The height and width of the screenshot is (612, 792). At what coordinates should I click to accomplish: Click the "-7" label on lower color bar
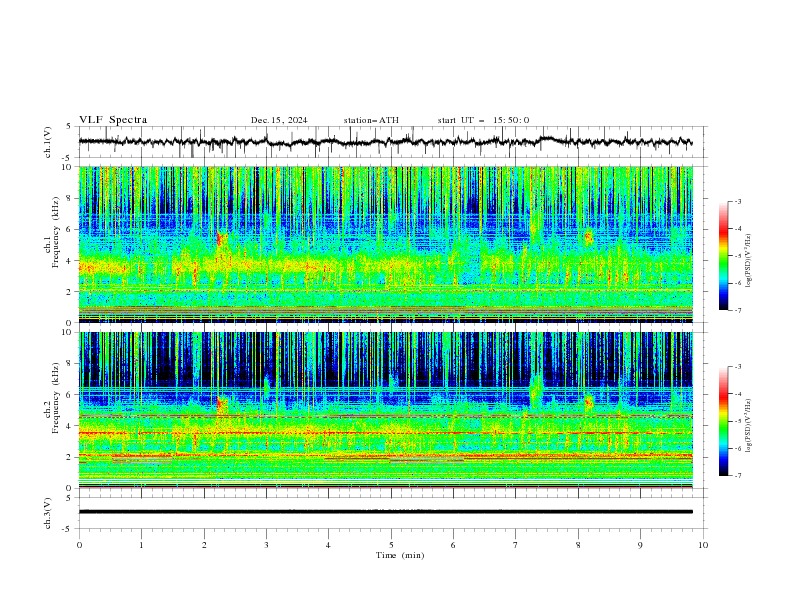(x=738, y=476)
